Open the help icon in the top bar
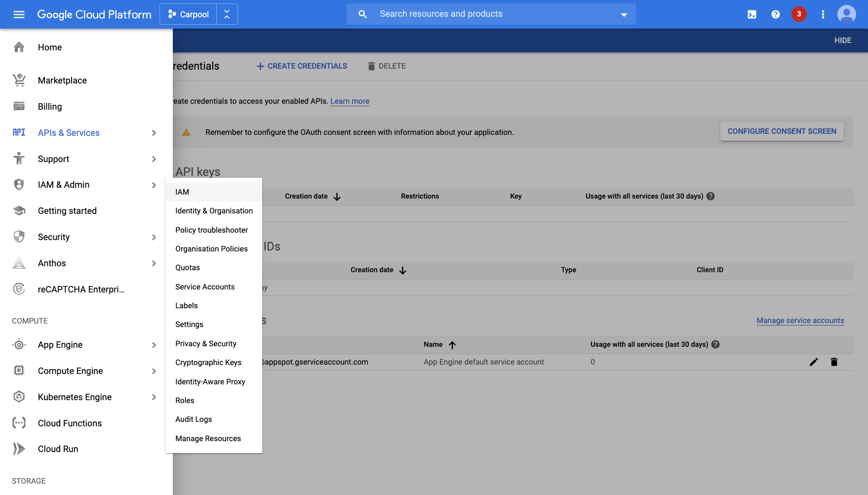This screenshot has width=868, height=495. tap(775, 14)
